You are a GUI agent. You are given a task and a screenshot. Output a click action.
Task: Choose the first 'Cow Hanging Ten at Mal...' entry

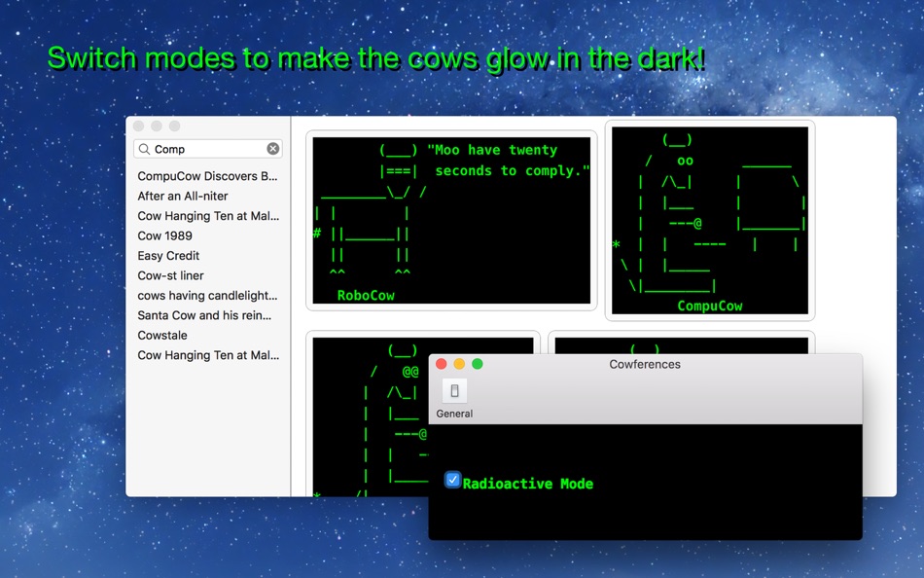coord(208,216)
